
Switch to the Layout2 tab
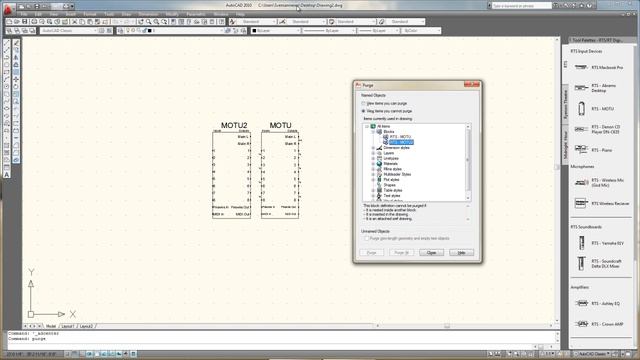86,326
